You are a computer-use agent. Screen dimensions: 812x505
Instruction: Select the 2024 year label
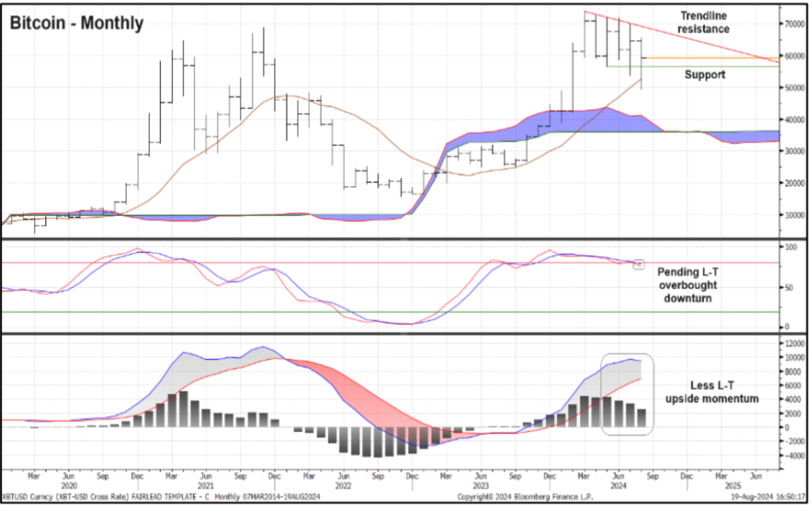coord(618,486)
